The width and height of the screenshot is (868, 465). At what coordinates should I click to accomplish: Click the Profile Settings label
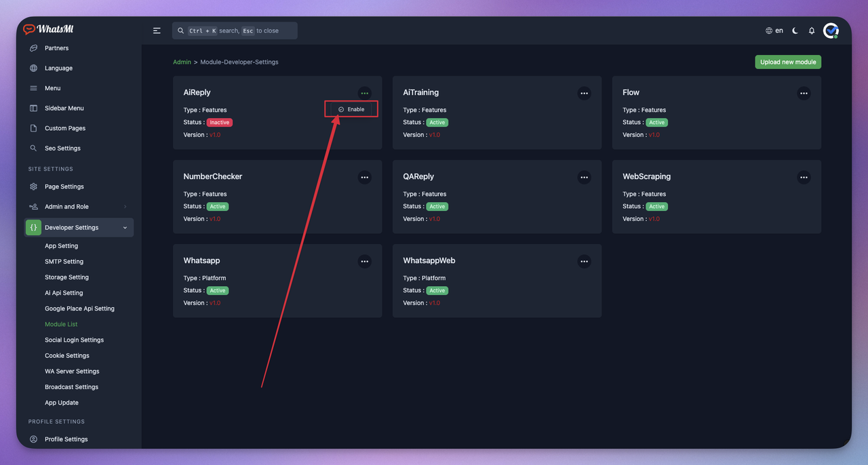66,439
